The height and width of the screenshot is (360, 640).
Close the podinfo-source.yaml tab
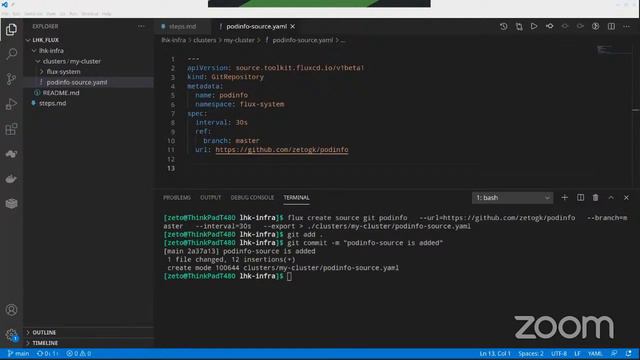293,26
